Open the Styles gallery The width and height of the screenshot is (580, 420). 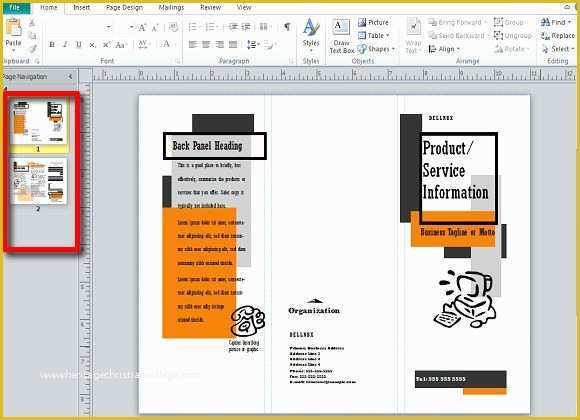[311, 36]
